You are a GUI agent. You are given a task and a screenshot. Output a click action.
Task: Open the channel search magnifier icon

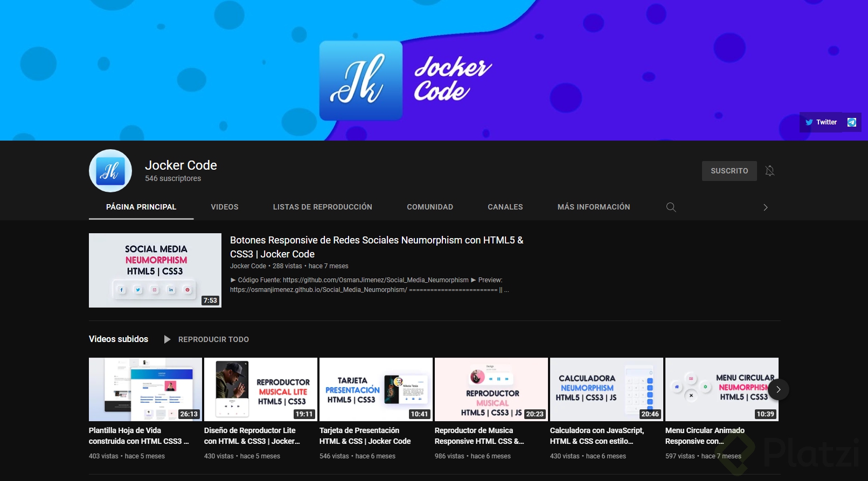click(x=671, y=207)
